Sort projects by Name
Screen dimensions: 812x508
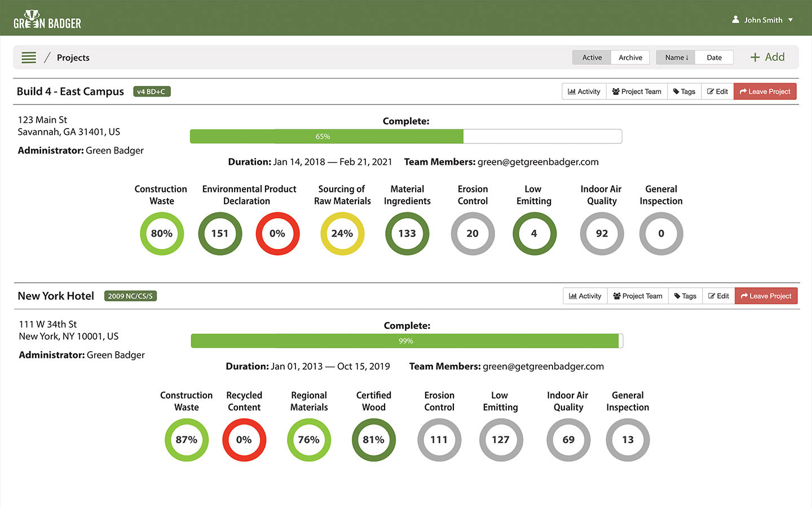pyautogui.click(x=676, y=58)
